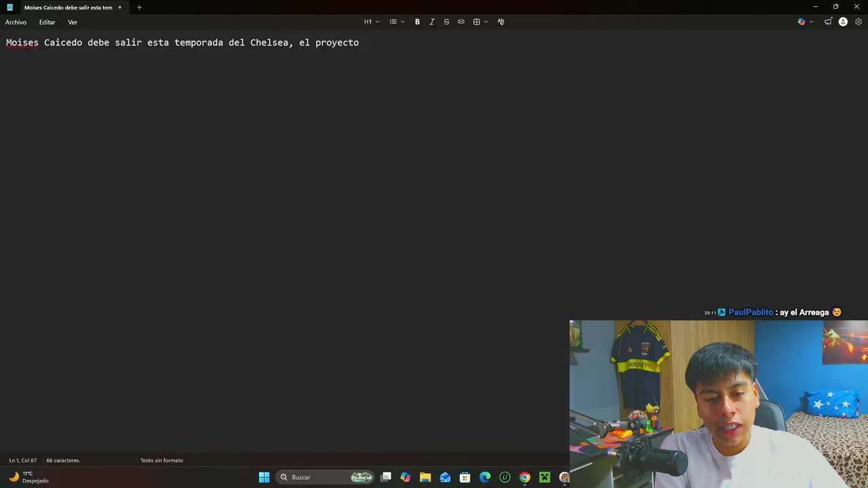Image resolution: width=868 pixels, height=488 pixels.
Task: Open Outlook from the taskbar
Action: click(445, 477)
